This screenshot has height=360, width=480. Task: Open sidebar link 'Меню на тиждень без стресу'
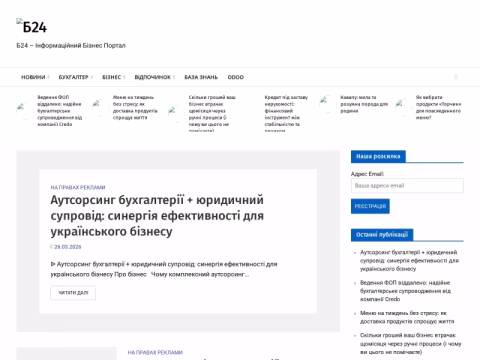point(407,317)
